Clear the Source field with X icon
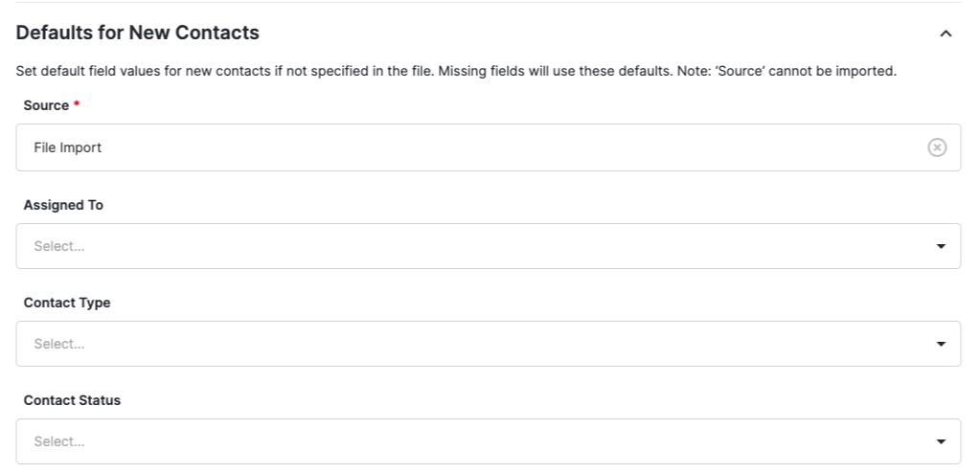Image resolution: width=980 pixels, height=473 pixels. tap(937, 147)
